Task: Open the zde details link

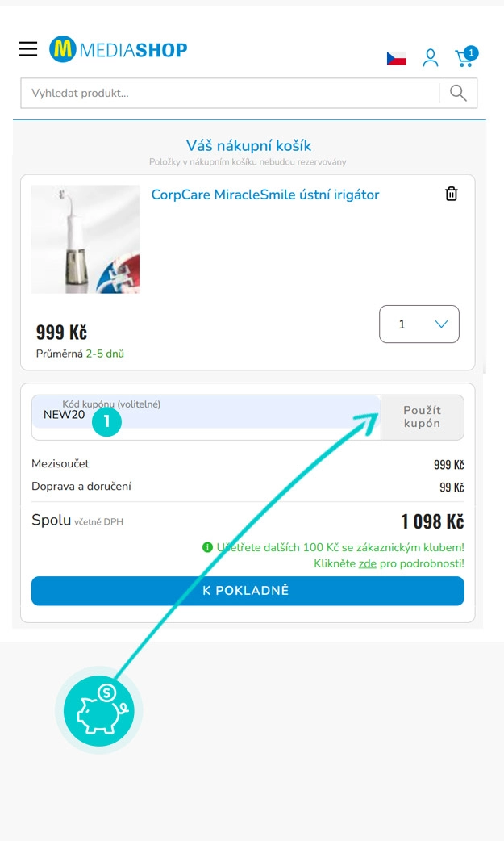Action: click(367, 563)
